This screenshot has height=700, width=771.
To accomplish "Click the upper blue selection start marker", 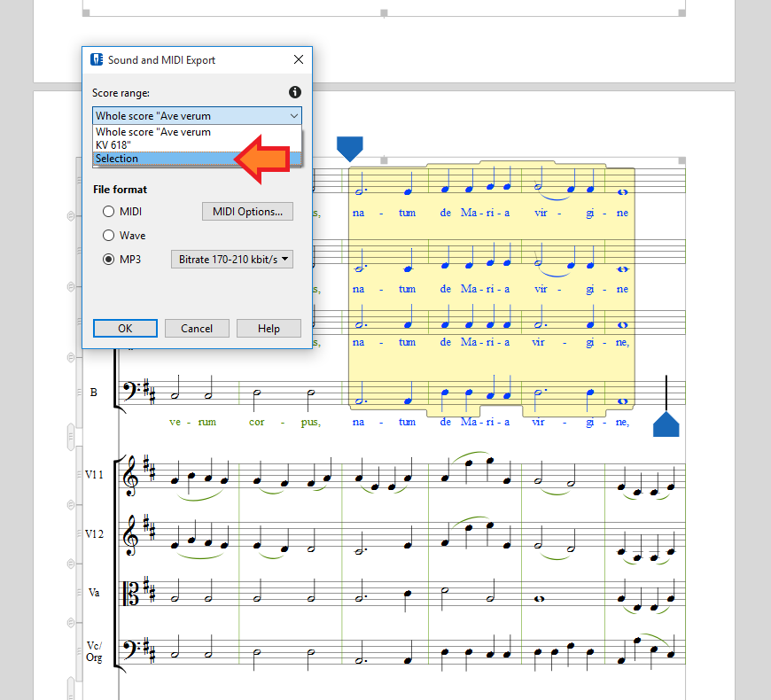I will [x=350, y=148].
